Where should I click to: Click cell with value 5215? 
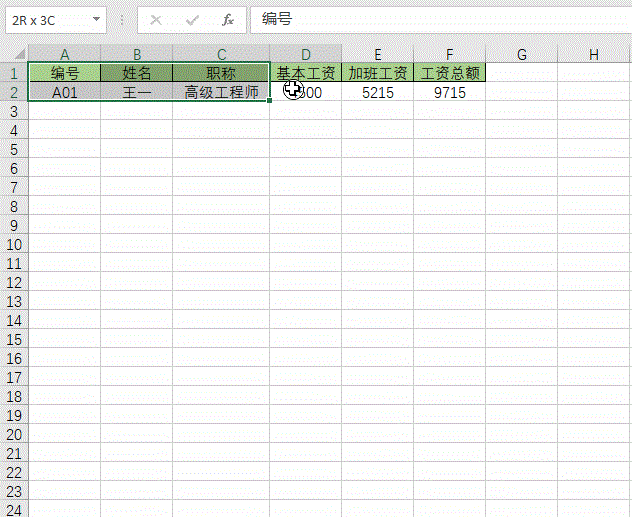377,92
